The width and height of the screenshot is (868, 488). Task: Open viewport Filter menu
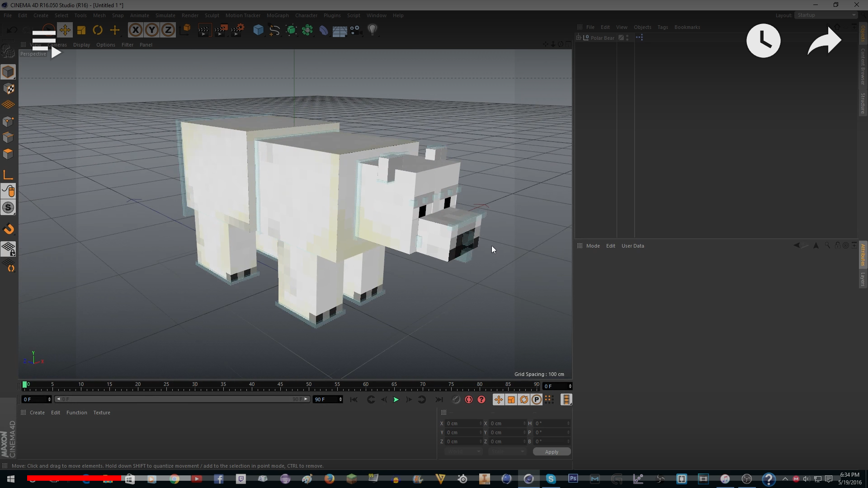pyautogui.click(x=127, y=45)
